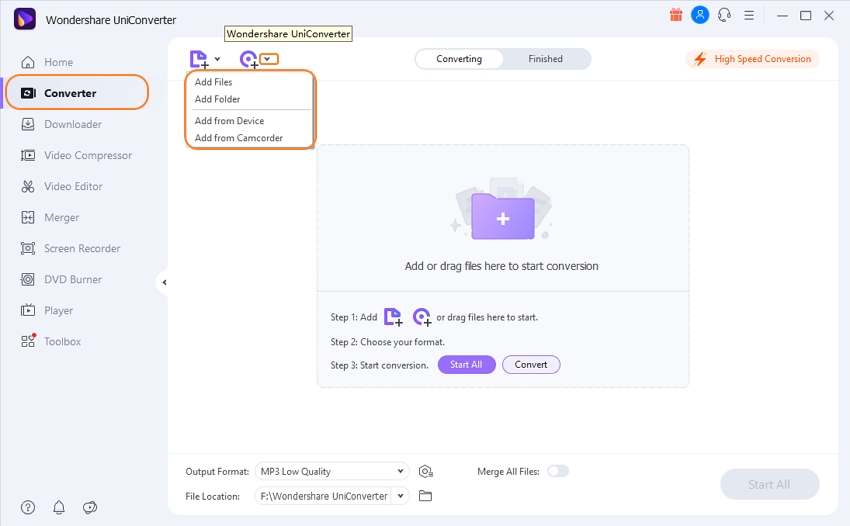Open the customer support headset icon
Screen dimensions: 850x526
click(724, 15)
